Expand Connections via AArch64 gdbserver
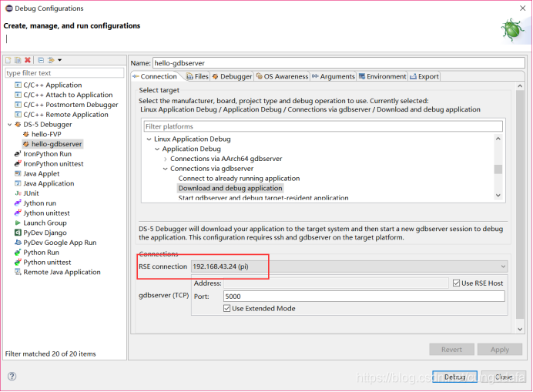Viewport: 533px width, 392px height. coord(165,159)
